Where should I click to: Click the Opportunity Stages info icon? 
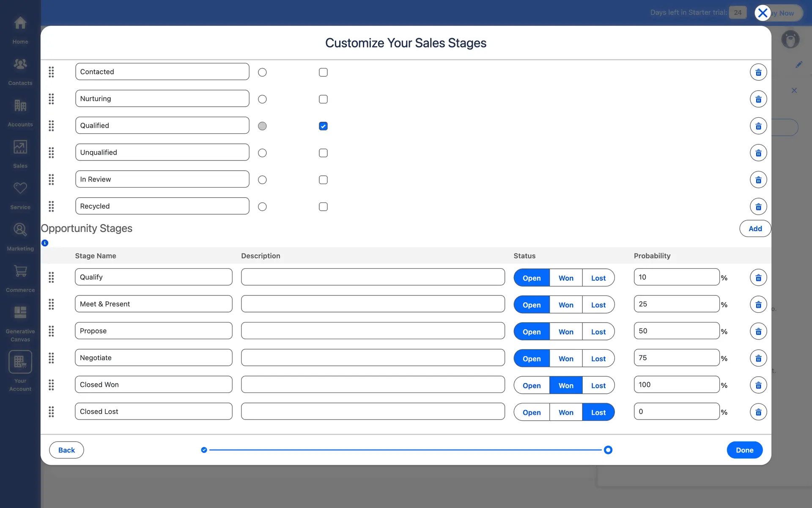(x=45, y=243)
